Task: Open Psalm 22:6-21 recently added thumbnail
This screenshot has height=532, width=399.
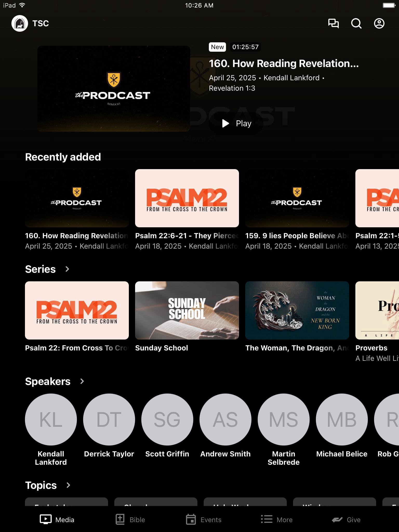Action: [187, 198]
